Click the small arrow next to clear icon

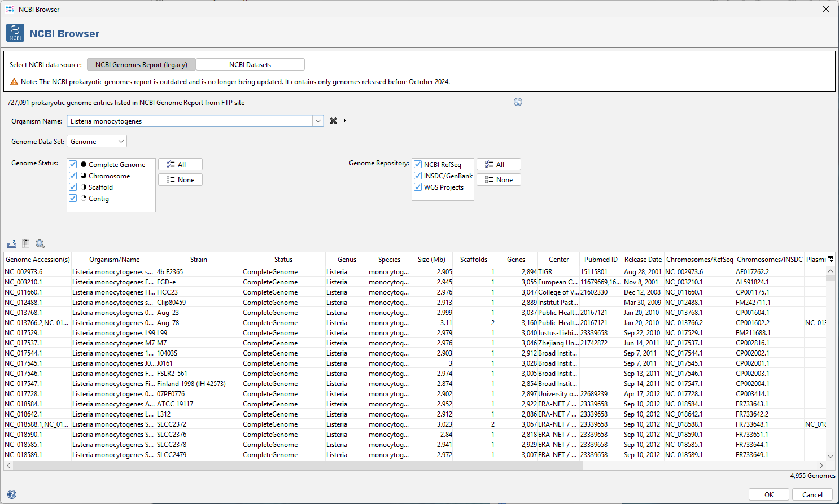click(x=345, y=120)
